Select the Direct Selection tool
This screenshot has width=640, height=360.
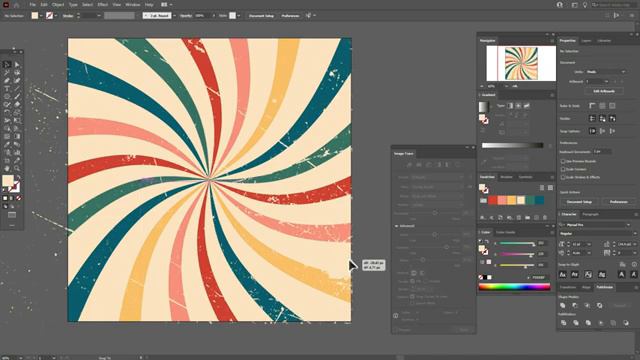(17, 64)
